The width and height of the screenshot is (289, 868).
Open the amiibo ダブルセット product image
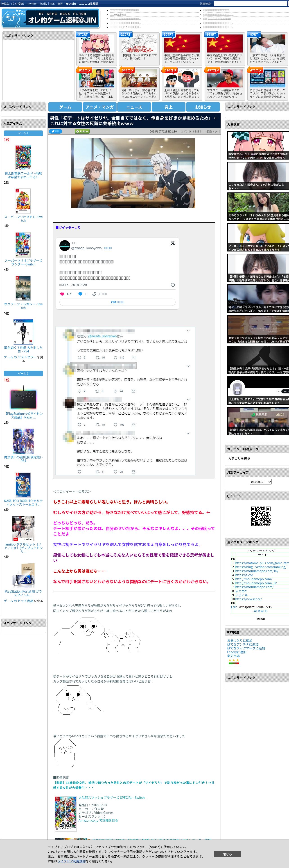(23, 529)
